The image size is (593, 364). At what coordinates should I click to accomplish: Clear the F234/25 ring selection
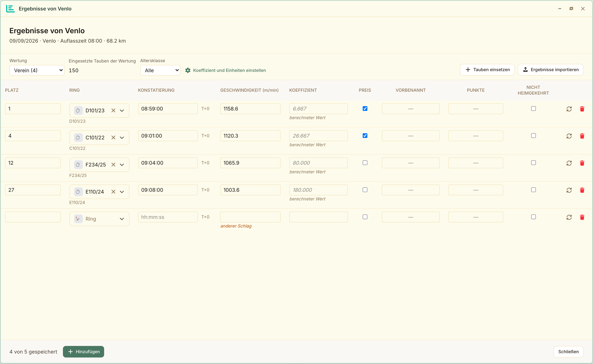click(x=113, y=165)
